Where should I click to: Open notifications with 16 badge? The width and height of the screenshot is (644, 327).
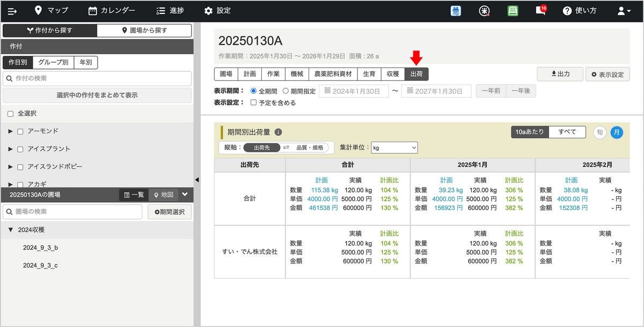[541, 10]
